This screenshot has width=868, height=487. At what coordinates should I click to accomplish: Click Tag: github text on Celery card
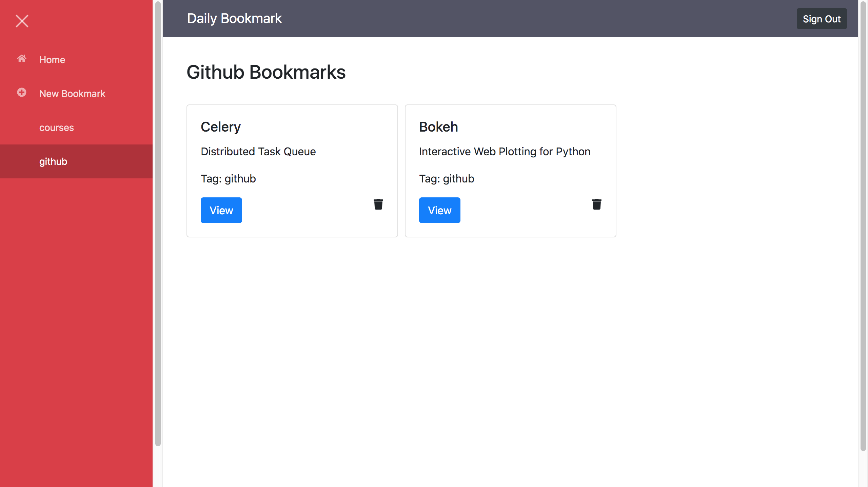click(x=228, y=178)
